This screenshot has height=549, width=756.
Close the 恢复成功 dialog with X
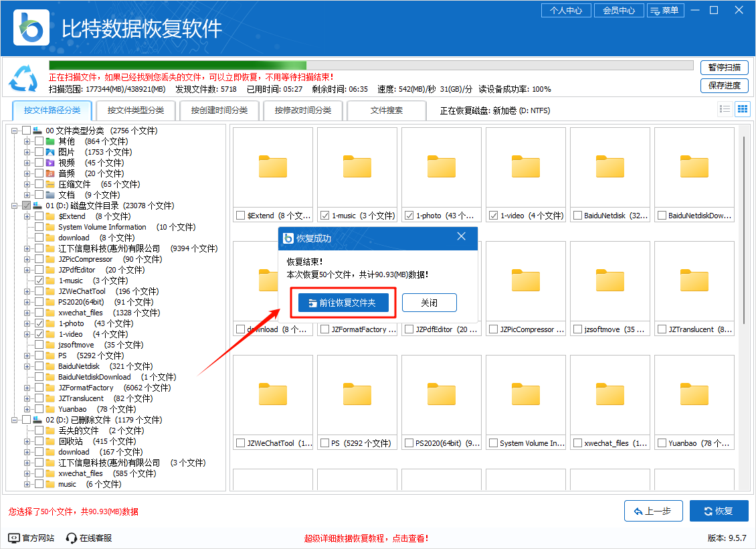[462, 236]
